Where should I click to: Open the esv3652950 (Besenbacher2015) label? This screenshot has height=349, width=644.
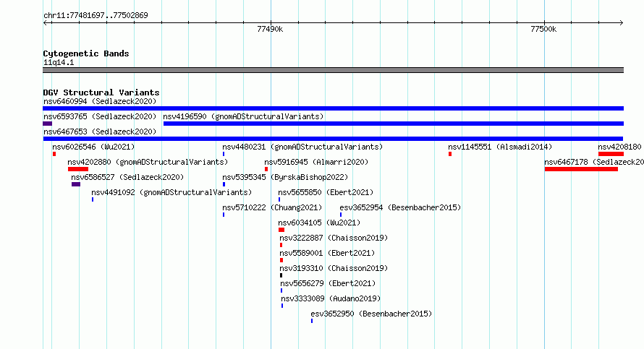(x=371, y=314)
